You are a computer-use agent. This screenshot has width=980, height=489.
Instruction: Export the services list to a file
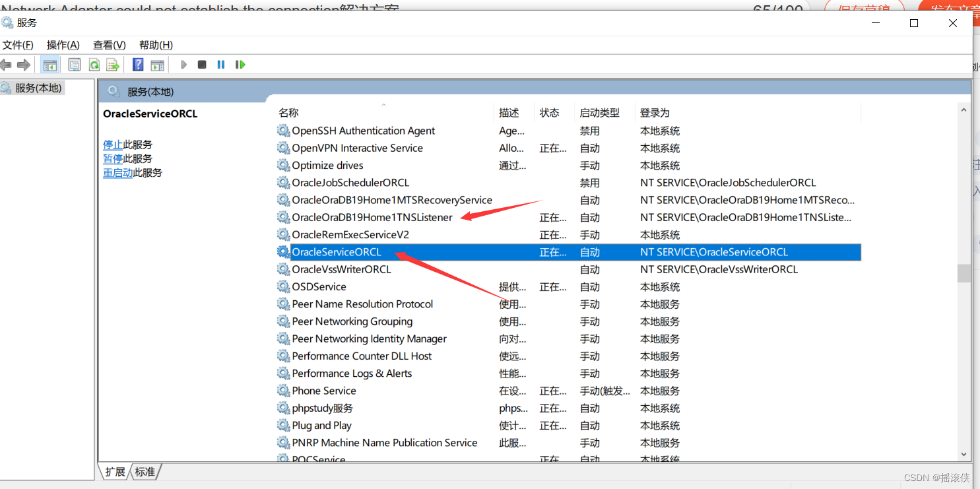pyautogui.click(x=112, y=64)
